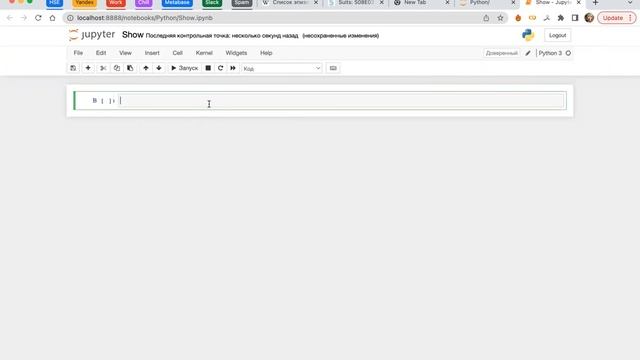Open the browser home page icon
The image size is (640, 360).
point(52,18)
